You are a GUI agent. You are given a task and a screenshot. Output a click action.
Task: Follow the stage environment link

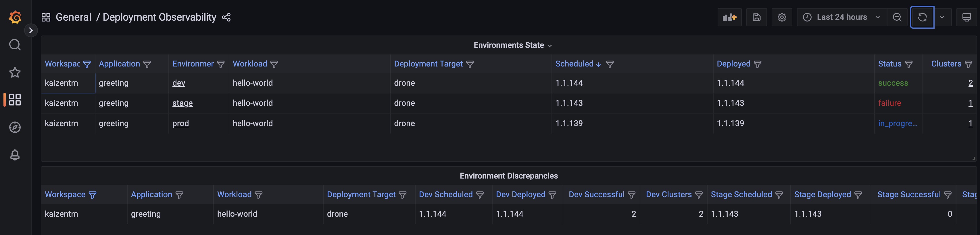pyautogui.click(x=182, y=103)
